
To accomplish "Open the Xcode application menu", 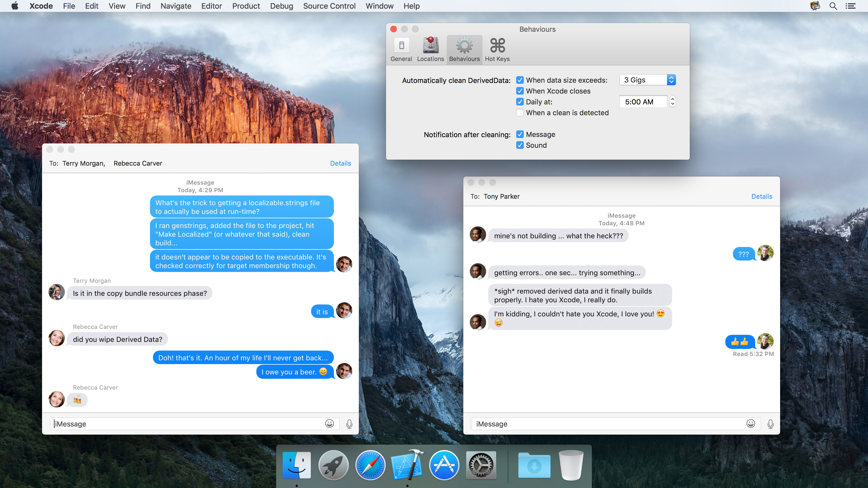I will [x=41, y=6].
